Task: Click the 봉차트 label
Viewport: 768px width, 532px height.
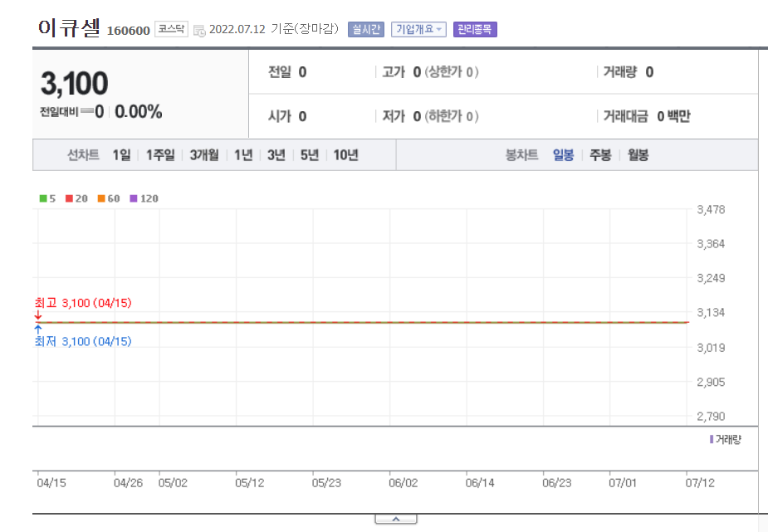Action: [x=521, y=155]
